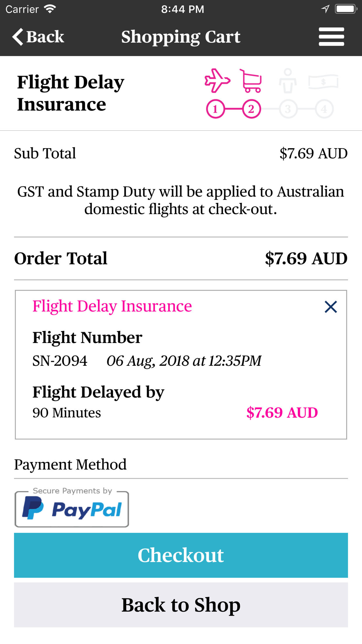Tap the pink $7.69 AUD item price
Image resolution: width=362 pixels, height=644 pixels.
pos(282,413)
